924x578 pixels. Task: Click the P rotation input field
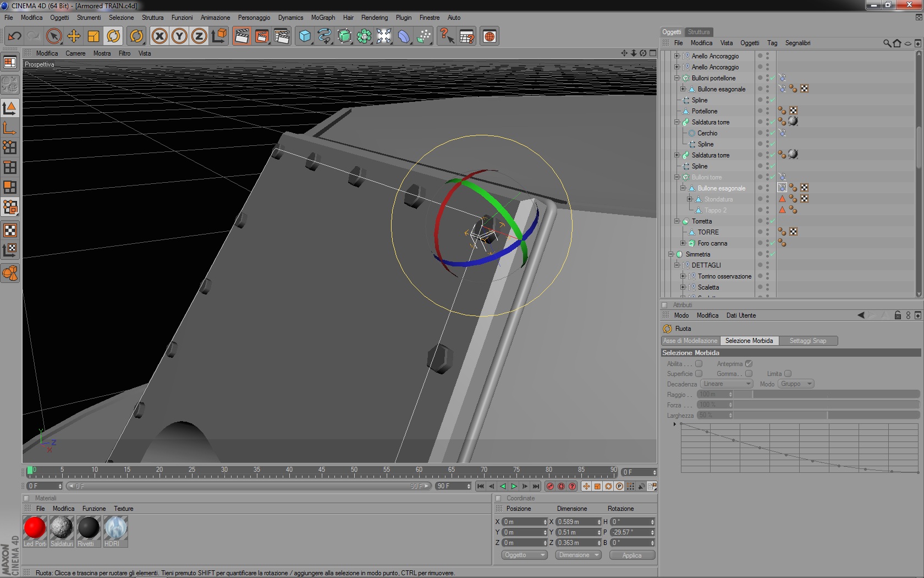tap(630, 532)
